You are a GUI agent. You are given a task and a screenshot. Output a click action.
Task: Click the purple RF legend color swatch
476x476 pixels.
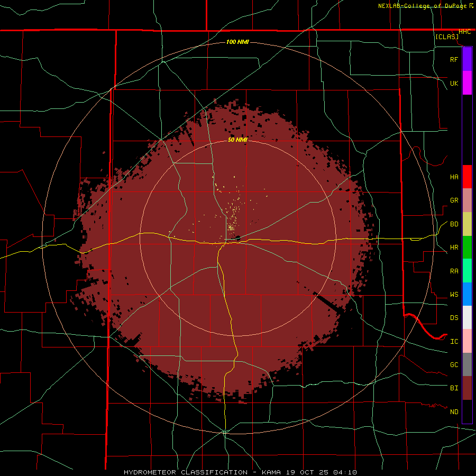(467, 59)
